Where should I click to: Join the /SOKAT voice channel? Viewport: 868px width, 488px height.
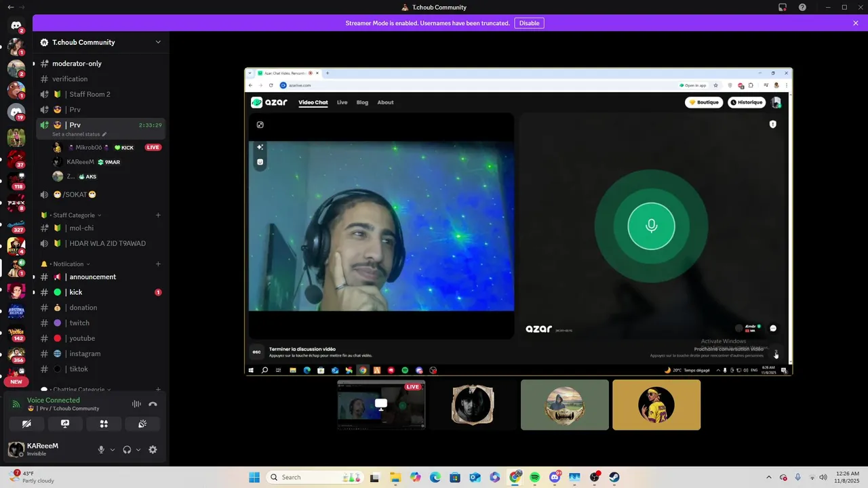point(100,195)
